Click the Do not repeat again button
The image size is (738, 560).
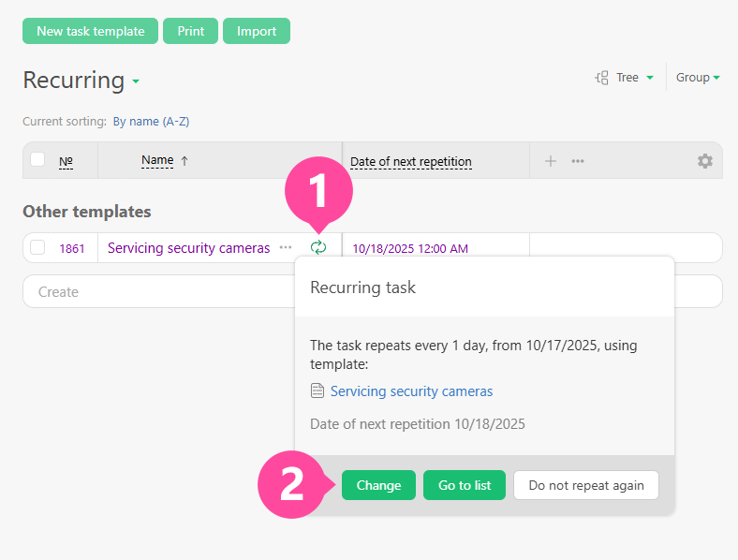(x=585, y=485)
